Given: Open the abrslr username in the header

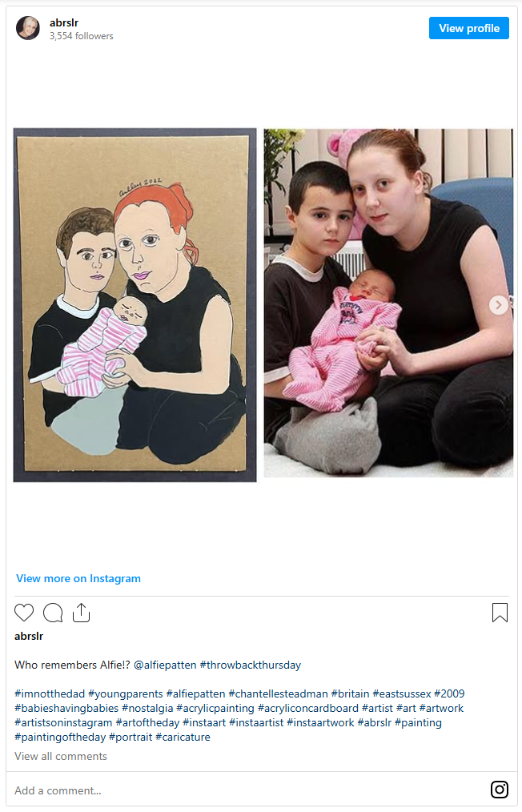Looking at the screenshot, I should 64,22.
